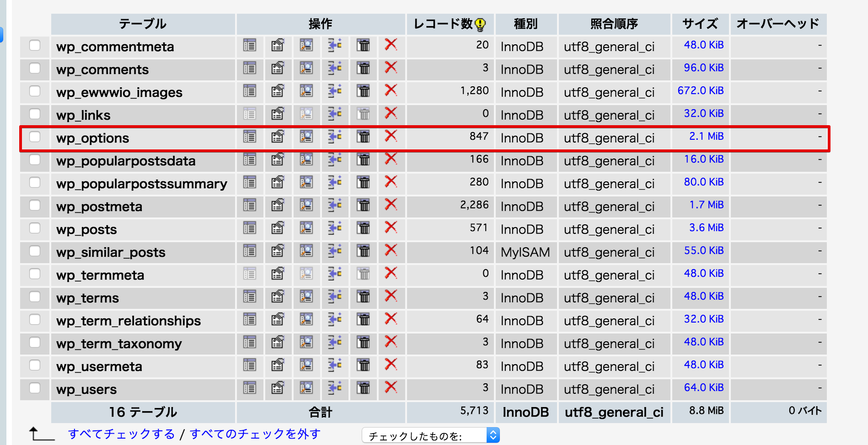Browse the wp_commentmeta table
This screenshot has height=445, width=868.
pyautogui.click(x=250, y=45)
